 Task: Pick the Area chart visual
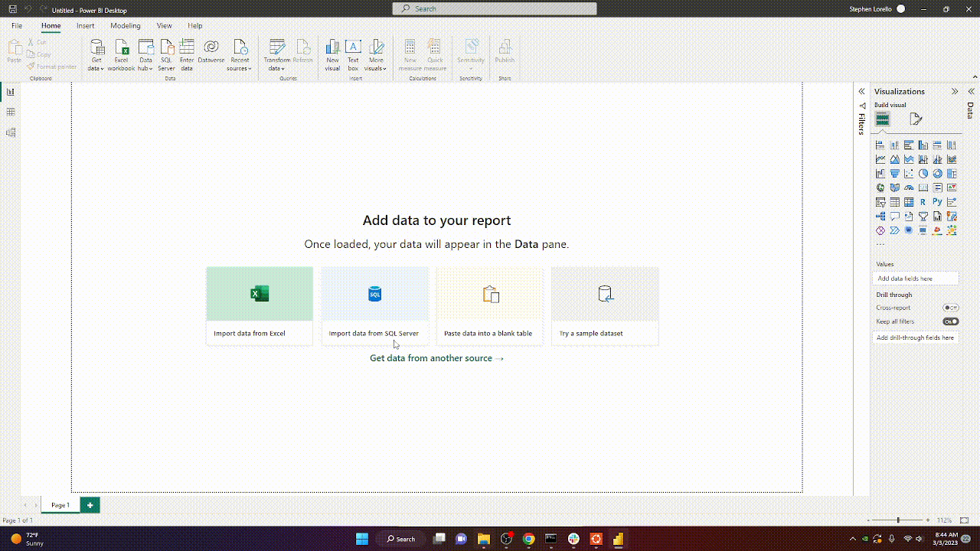(894, 159)
